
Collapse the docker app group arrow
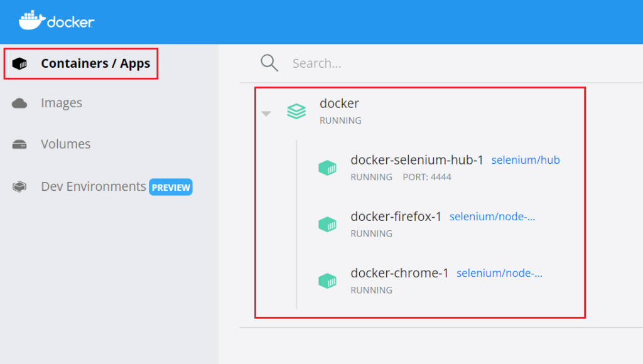pyautogui.click(x=266, y=114)
